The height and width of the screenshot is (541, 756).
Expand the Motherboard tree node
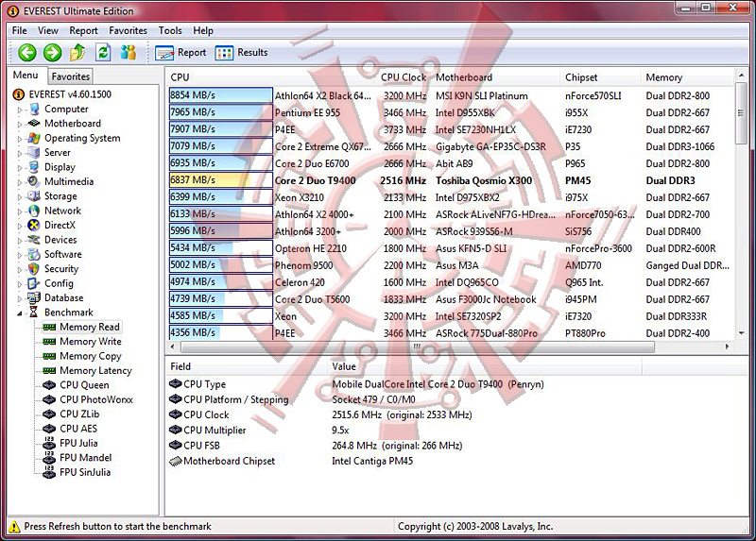(x=20, y=125)
